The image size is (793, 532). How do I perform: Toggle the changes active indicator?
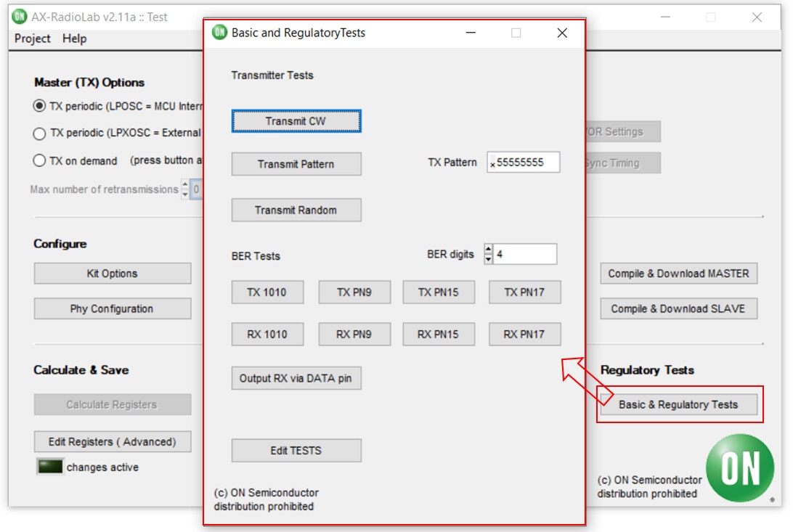(50, 467)
